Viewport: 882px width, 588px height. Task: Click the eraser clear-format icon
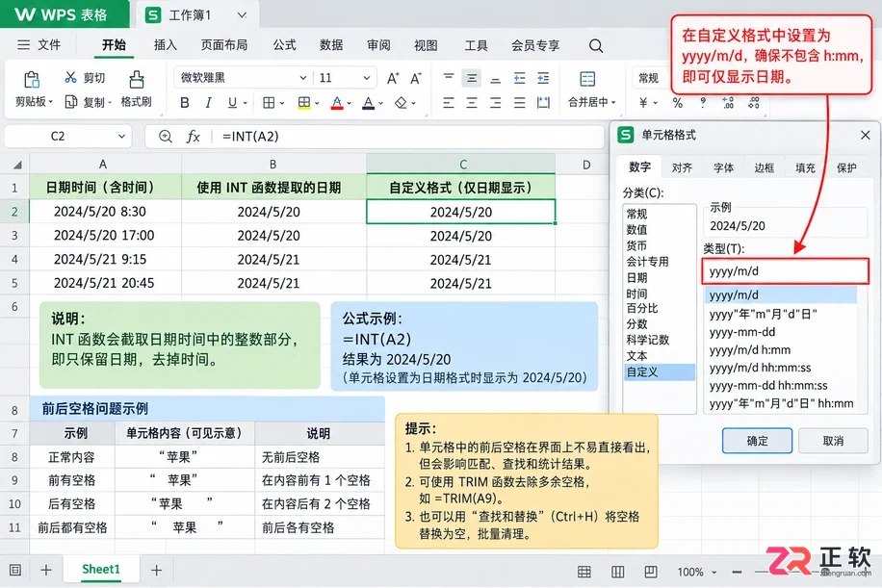401,102
